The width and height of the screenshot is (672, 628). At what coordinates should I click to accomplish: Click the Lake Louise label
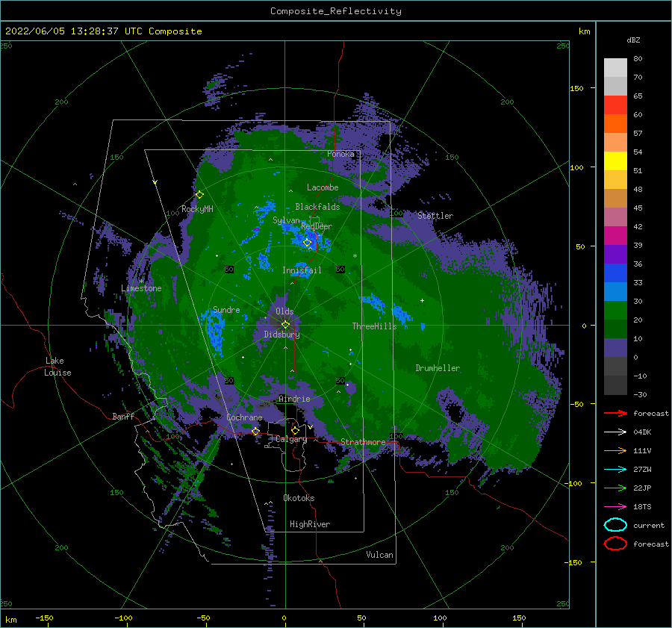[x=57, y=367]
